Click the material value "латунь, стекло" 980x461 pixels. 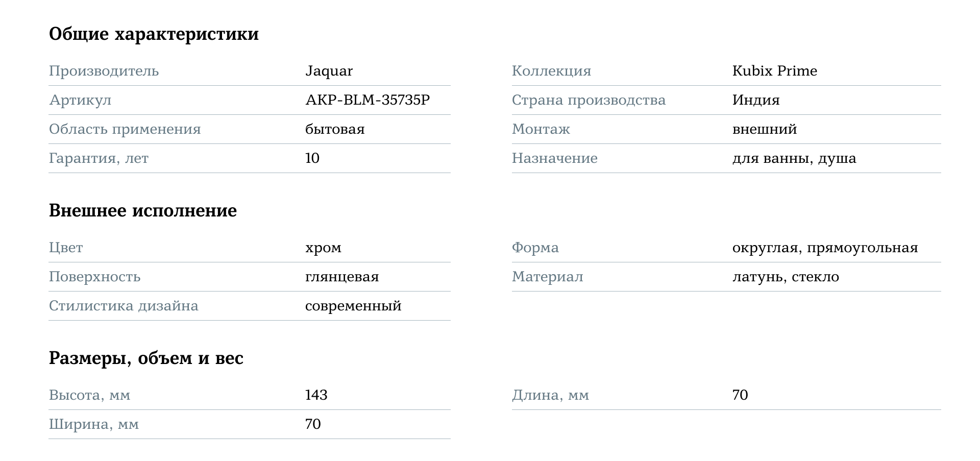786,277
